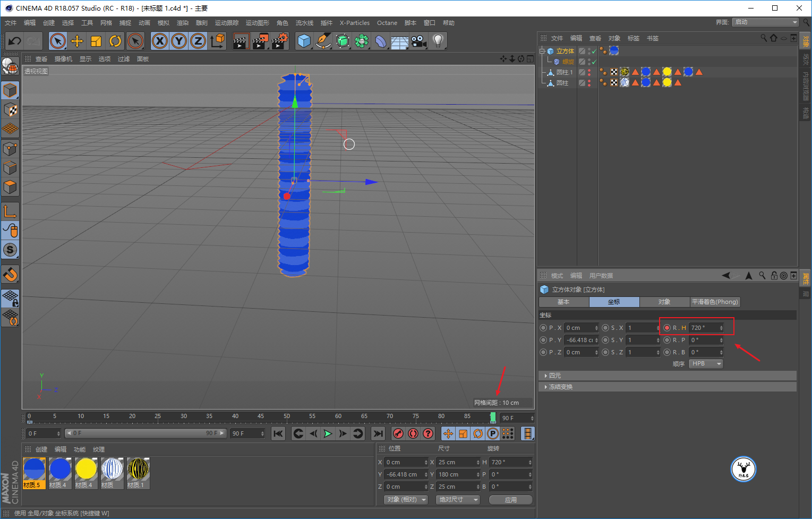
Task: Click the timeline marker at frame 90
Action: (493, 418)
